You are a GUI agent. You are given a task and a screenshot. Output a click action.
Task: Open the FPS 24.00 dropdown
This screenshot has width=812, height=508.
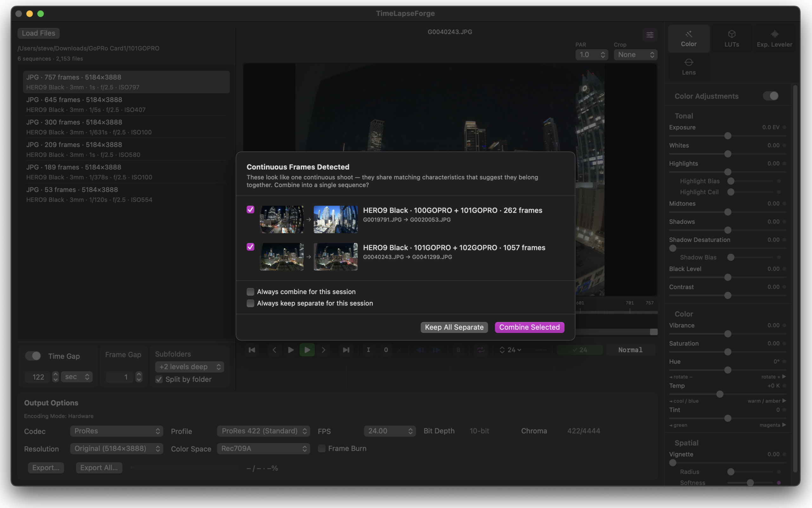(x=390, y=431)
